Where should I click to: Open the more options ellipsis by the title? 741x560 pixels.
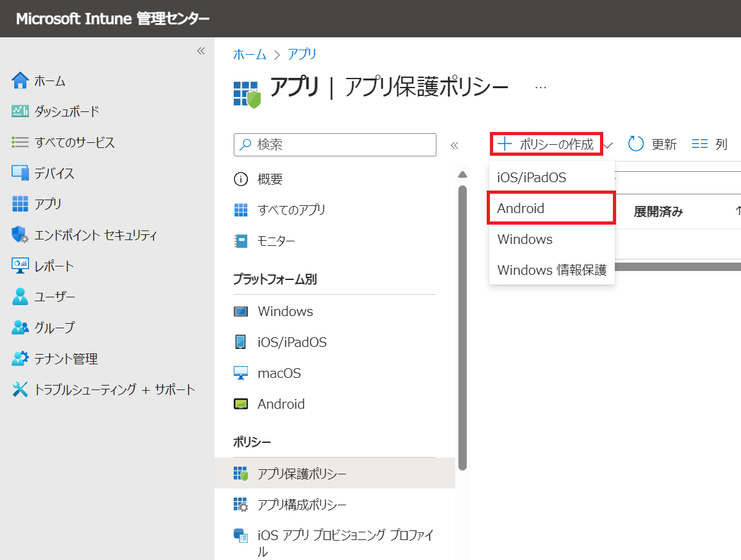(x=541, y=88)
